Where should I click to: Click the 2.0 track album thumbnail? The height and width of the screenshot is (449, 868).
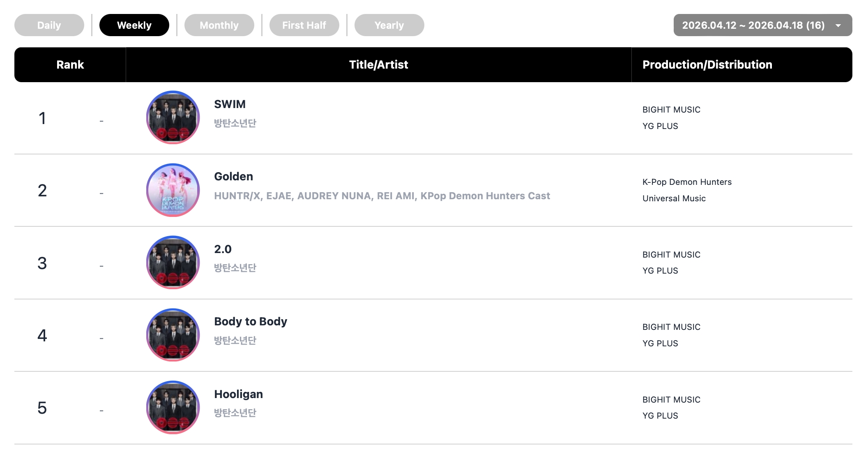(x=173, y=262)
